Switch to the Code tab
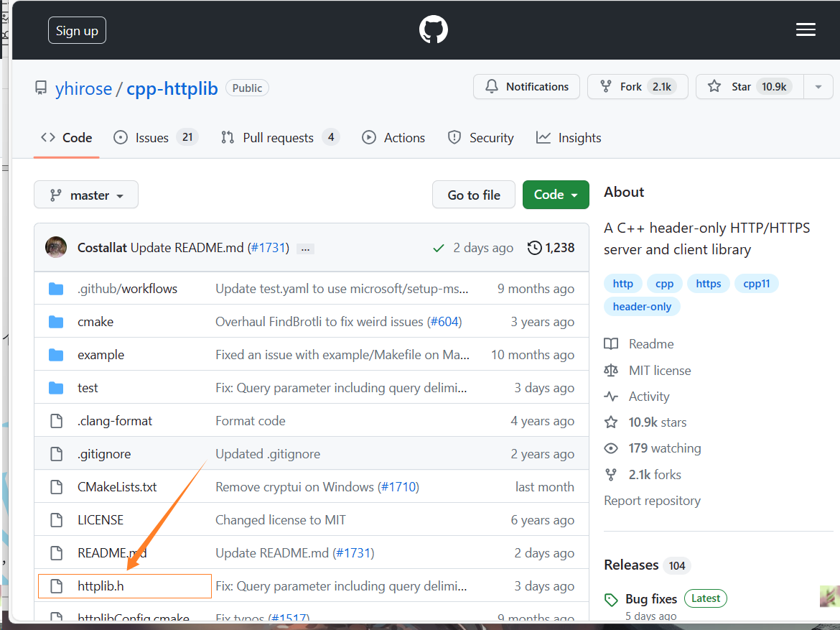 (67, 138)
